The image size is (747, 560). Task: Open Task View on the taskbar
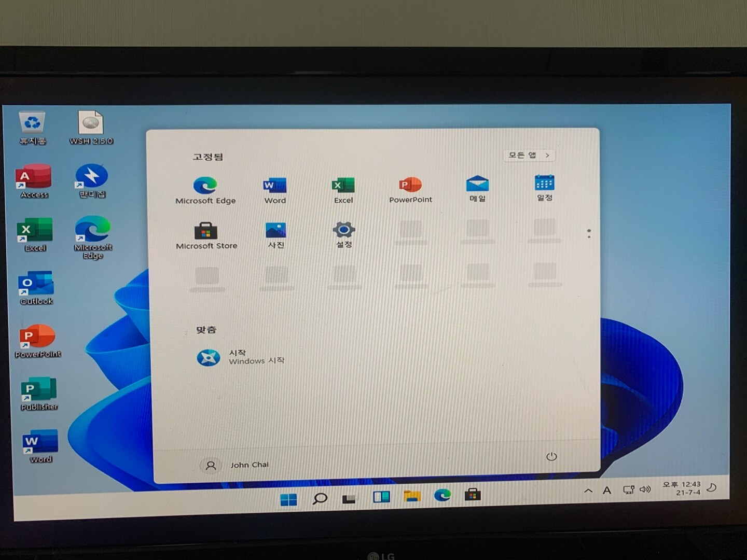tap(349, 499)
